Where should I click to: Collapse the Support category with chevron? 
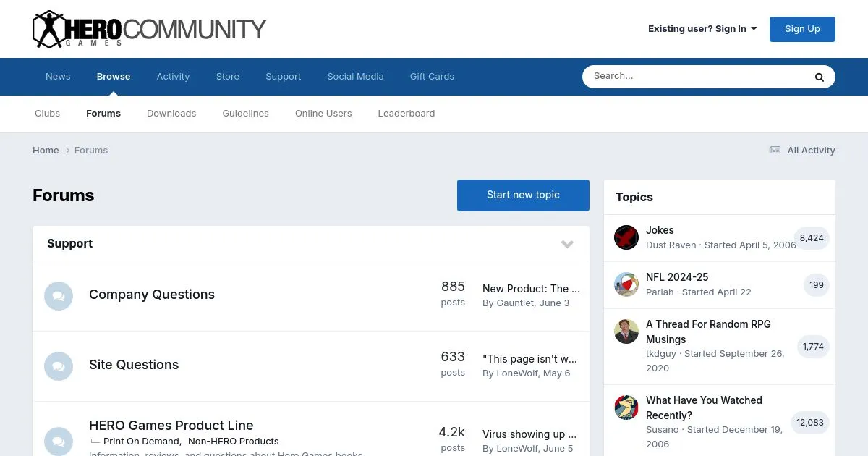click(x=567, y=244)
